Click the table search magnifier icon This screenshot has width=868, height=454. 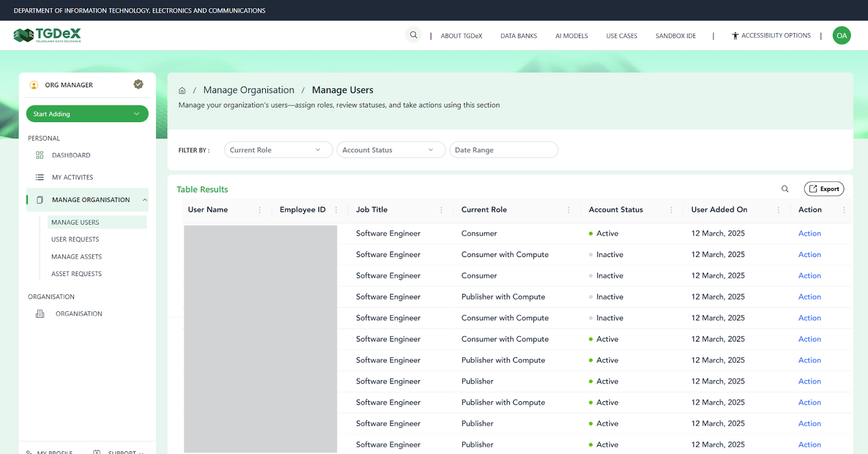pos(784,189)
